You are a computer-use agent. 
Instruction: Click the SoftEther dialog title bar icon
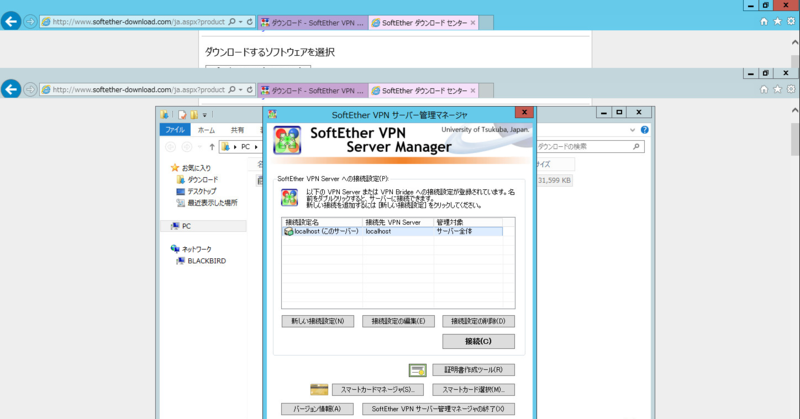272,114
